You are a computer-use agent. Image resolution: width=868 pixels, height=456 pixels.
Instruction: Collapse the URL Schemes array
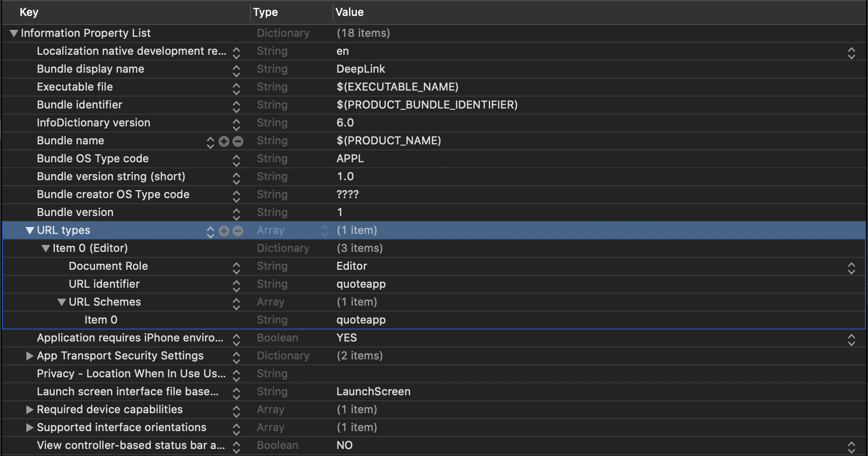point(62,302)
